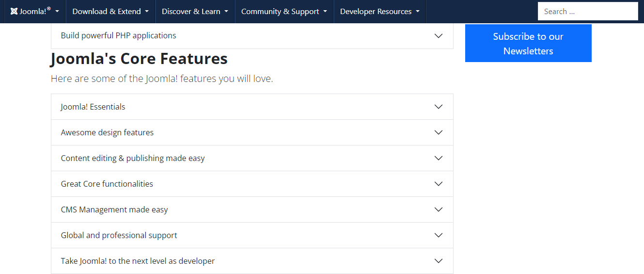Click the Joomla! logo icon in navbar

pyautogui.click(x=14, y=12)
